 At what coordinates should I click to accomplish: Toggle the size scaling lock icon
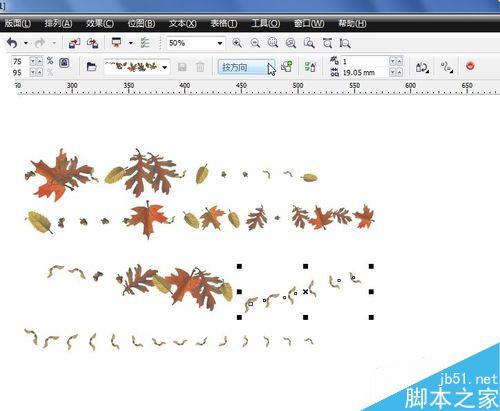(x=64, y=63)
